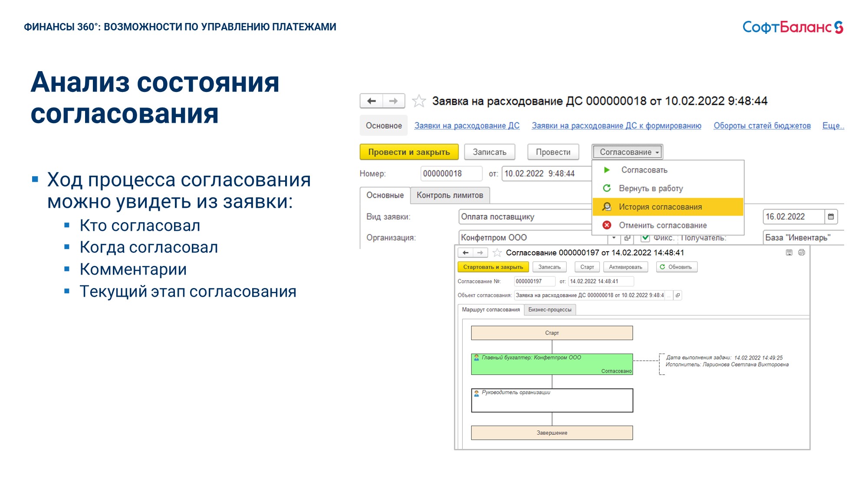Go back with the left arrow in Заявка window

coord(372,101)
